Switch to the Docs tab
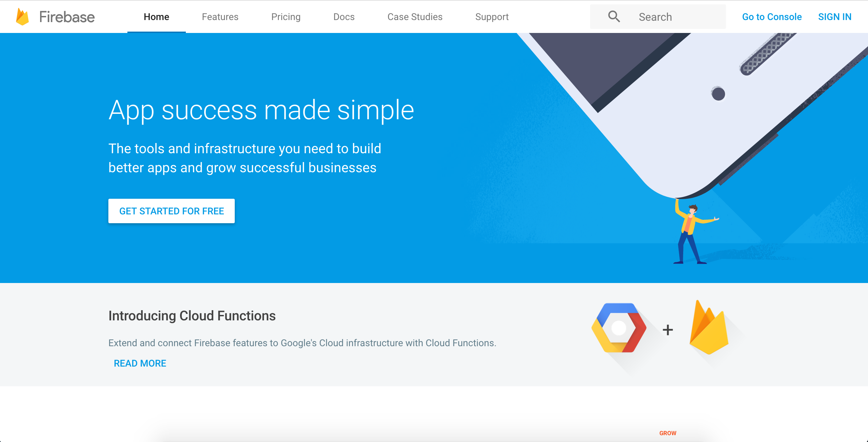Viewport: 868px width, 442px height. [x=344, y=17]
